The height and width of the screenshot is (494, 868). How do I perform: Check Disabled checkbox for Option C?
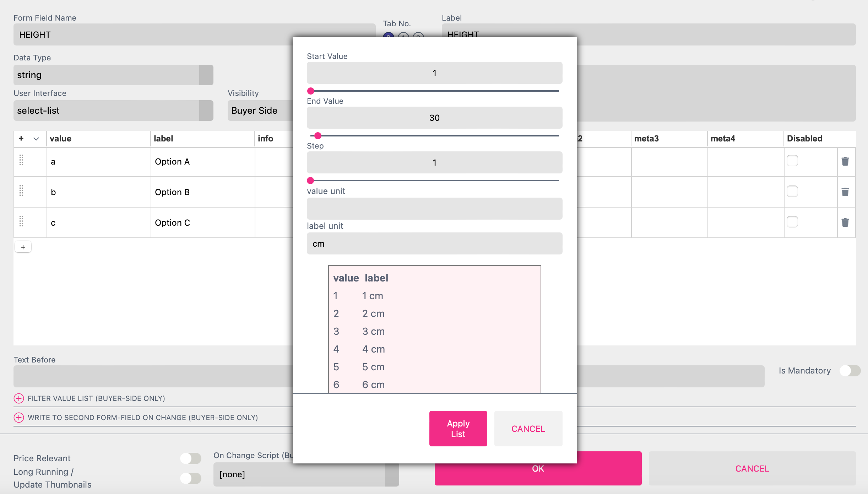(792, 222)
